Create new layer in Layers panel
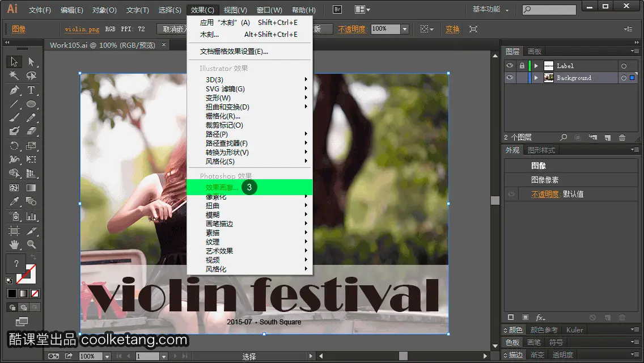 coord(608,137)
